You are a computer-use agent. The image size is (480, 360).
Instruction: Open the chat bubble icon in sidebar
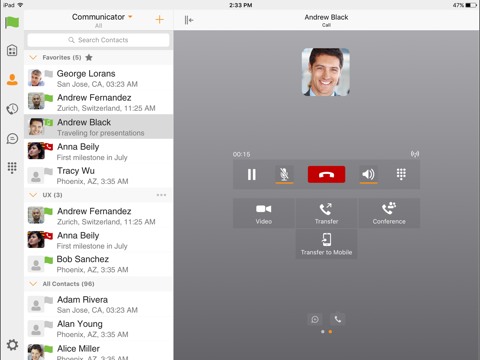[x=12, y=138]
